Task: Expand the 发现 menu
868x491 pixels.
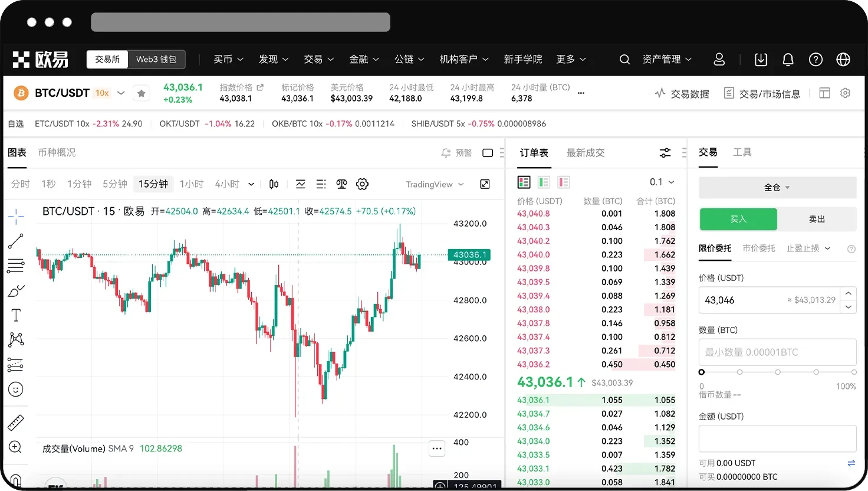Action: pyautogui.click(x=274, y=59)
